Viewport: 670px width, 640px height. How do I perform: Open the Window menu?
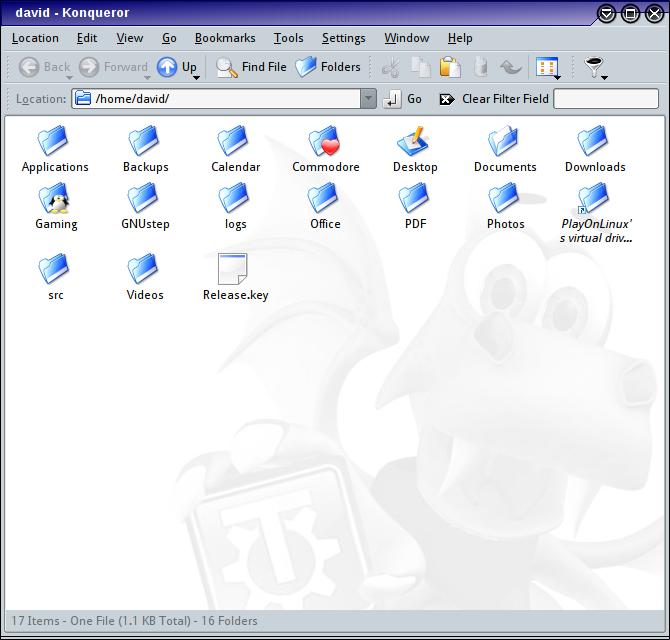[x=406, y=38]
